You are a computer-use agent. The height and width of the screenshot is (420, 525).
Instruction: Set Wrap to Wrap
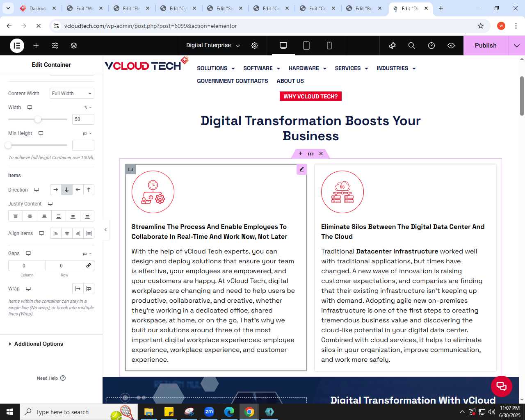click(89, 289)
